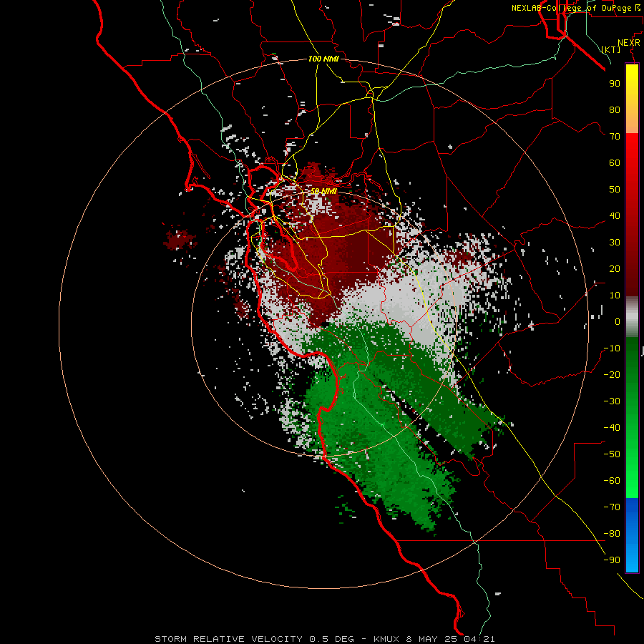
Task: Select the 50 value on velocity scale
Action: [x=615, y=190]
